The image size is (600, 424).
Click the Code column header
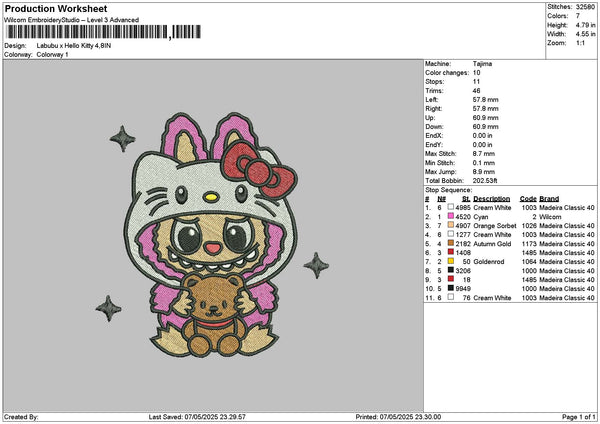[528, 199]
